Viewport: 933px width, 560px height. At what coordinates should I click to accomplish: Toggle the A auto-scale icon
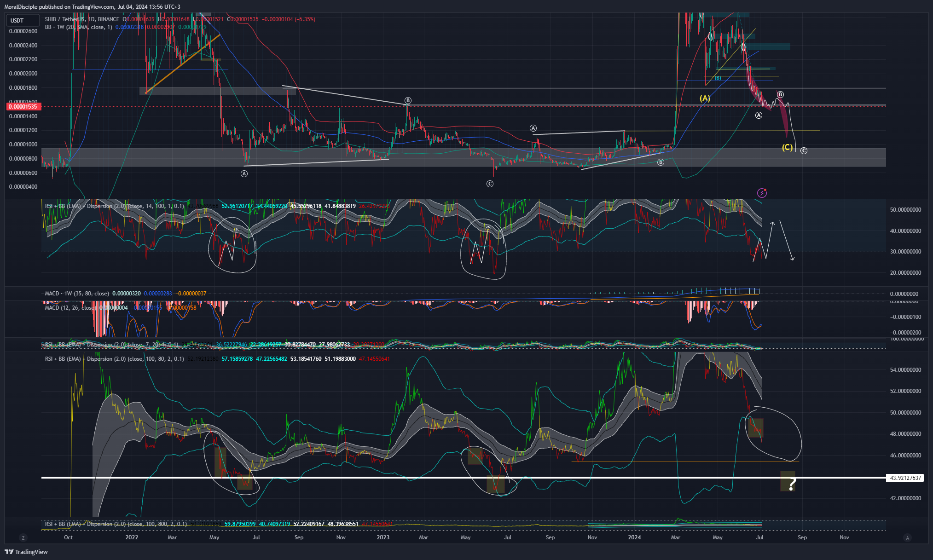pos(907,537)
